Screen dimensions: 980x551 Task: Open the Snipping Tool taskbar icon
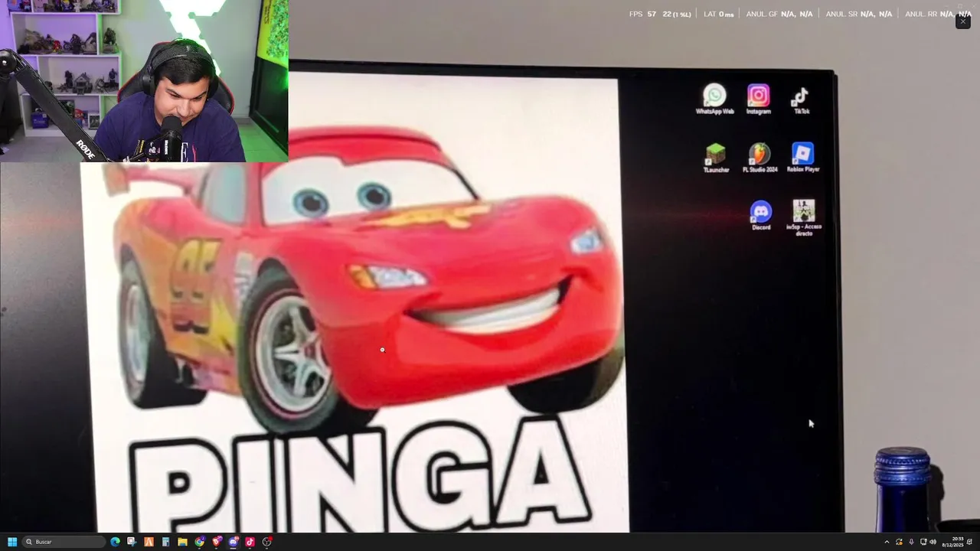132,542
